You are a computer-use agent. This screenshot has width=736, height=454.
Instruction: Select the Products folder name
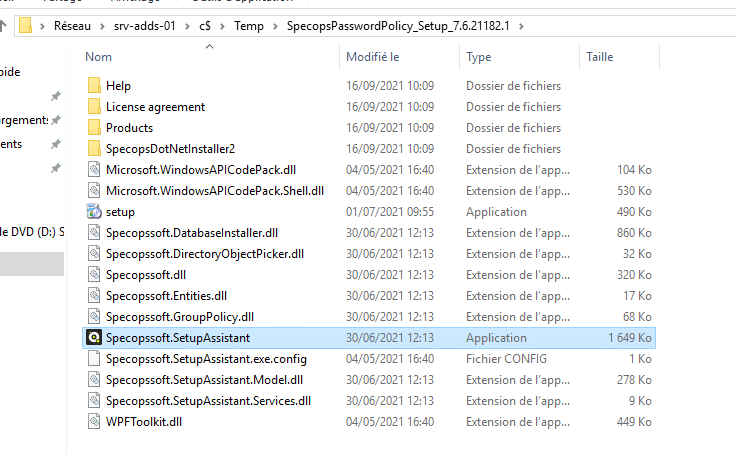130,128
